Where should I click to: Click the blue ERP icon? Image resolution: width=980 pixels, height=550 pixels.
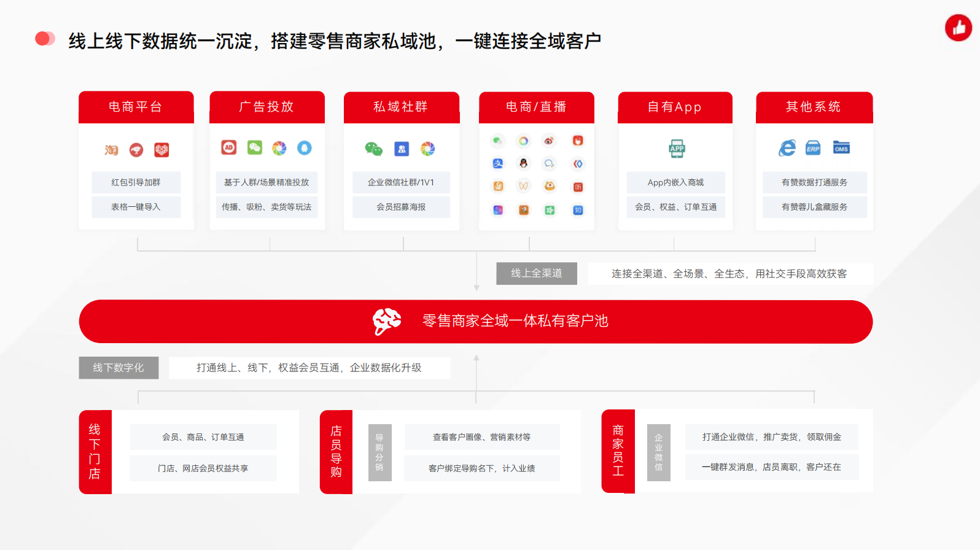coord(813,148)
